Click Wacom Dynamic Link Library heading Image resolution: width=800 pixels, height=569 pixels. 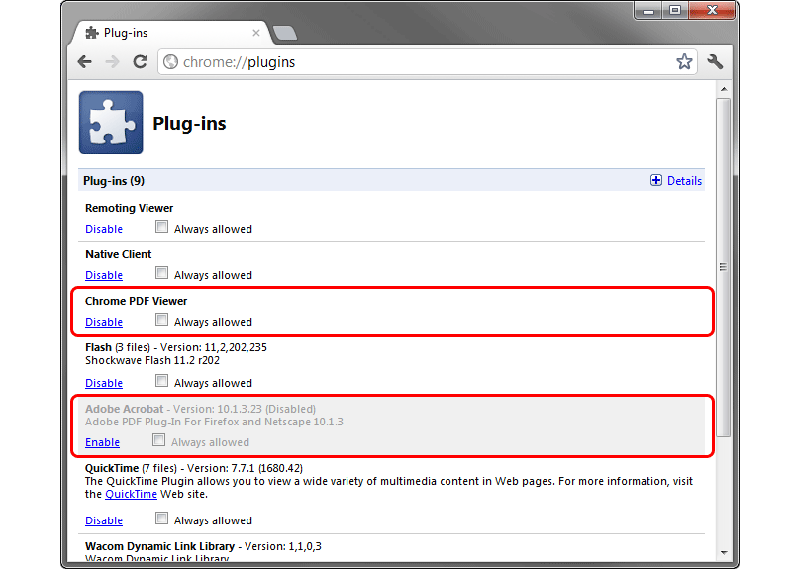[160, 546]
